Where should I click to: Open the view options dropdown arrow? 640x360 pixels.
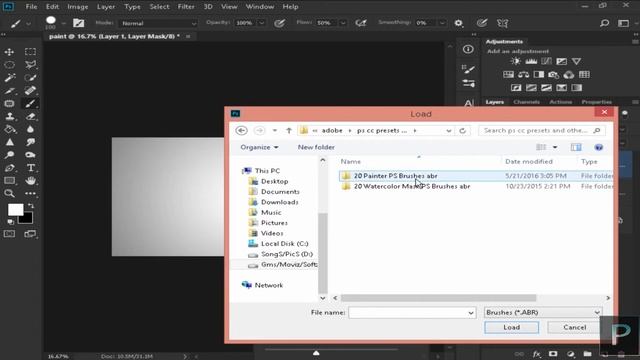pyautogui.click(x=555, y=147)
